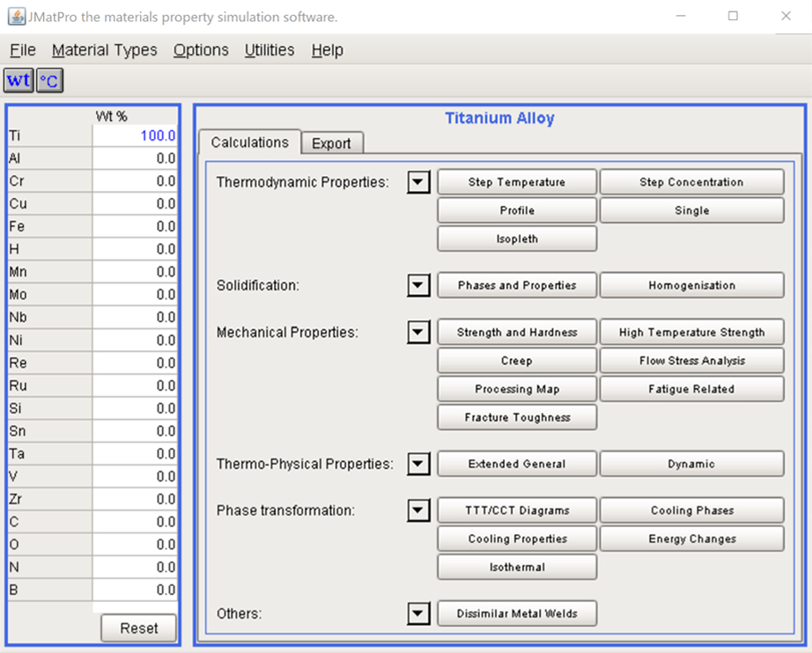This screenshot has width=812, height=653.
Task: Click the Ta weight percent field
Action: point(135,454)
